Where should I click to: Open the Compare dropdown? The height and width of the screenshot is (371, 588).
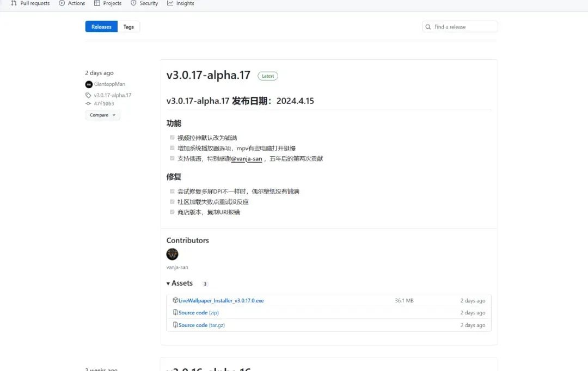(x=102, y=115)
